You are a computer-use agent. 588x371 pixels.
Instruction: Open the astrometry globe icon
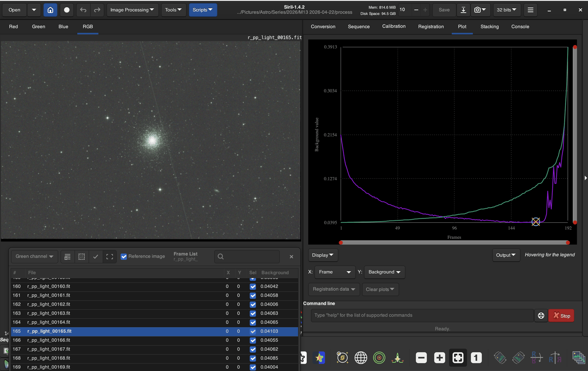(361, 357)
